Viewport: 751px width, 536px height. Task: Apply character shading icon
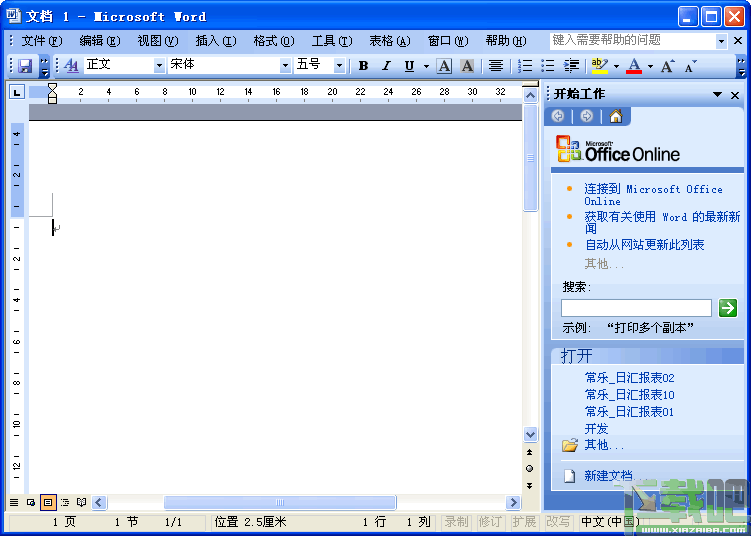point(467,66)
